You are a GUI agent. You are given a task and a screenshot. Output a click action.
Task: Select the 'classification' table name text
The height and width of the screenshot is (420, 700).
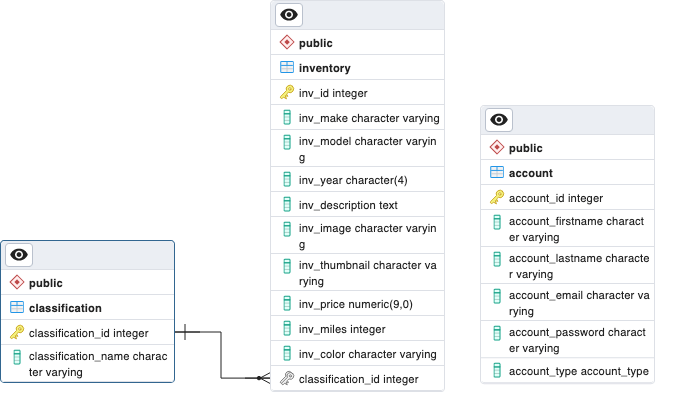click(65, 308)
